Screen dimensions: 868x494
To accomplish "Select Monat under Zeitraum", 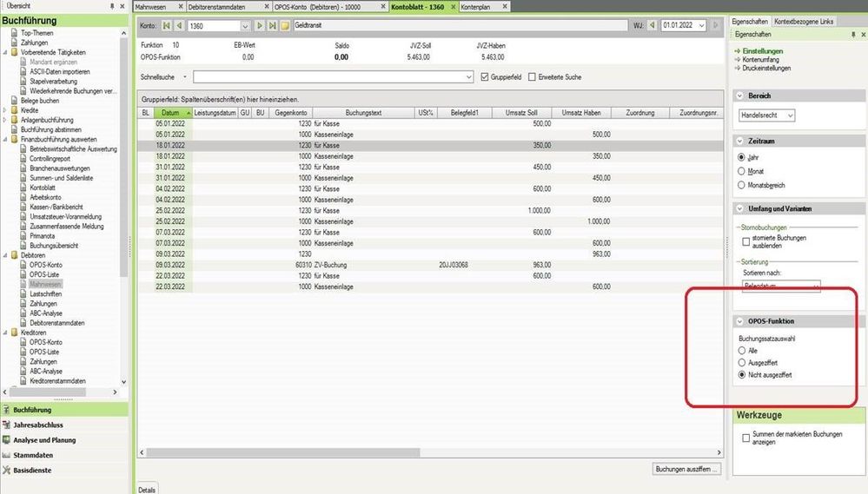I will (x=741, y=171).
